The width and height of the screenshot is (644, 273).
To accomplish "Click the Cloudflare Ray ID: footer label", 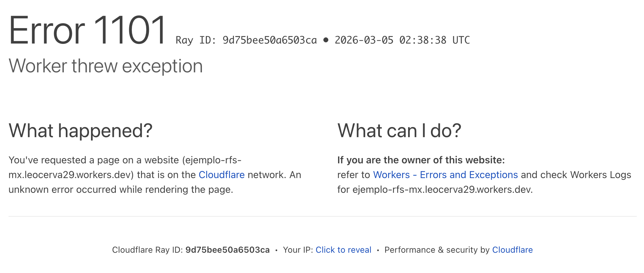I will coord(147,250).
